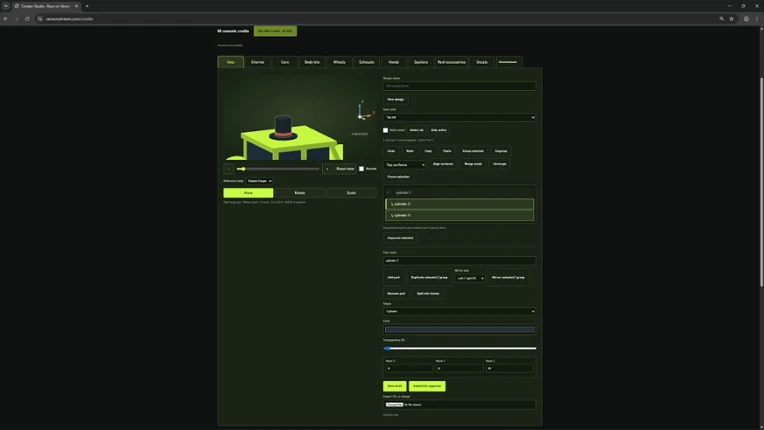
Task: Click the Choose File import button
Action: coord(394,405)
